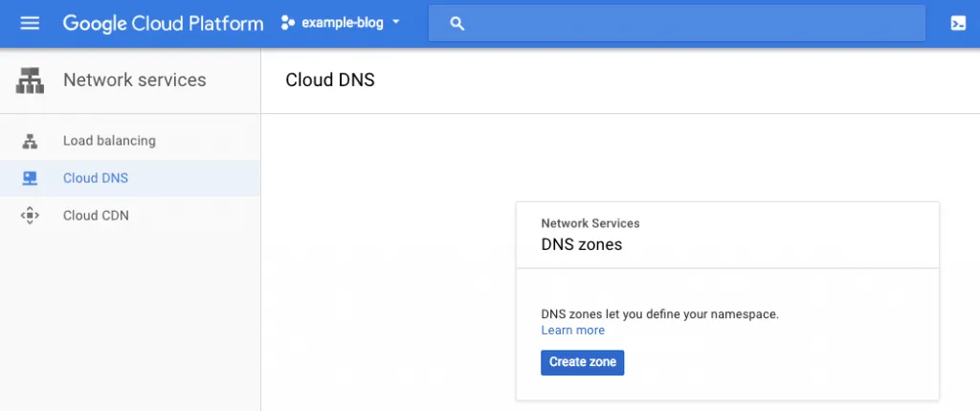This screenshot has width=980, height=411.
Task: Click the Google Cloud Platform logo text
Action: 163,24
